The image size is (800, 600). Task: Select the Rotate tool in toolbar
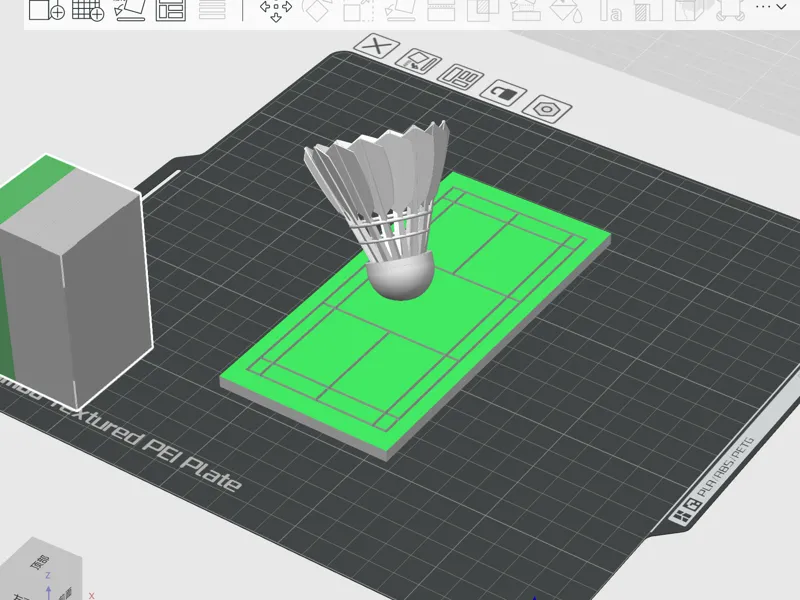click(x=316, y=10)
